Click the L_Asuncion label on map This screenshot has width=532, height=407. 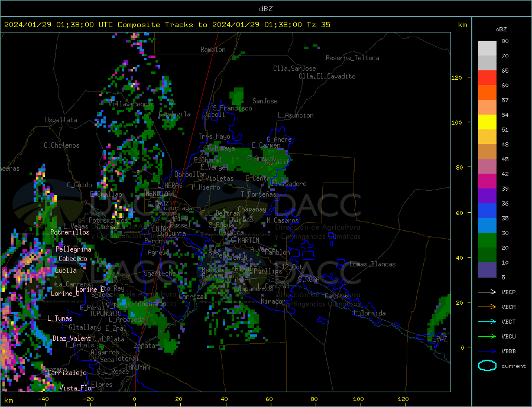(x=296, y=115)
